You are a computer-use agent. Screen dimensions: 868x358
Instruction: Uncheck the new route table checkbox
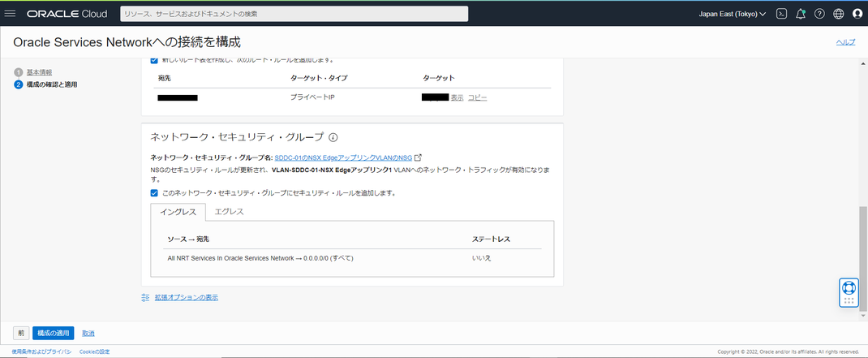[154, 60]
